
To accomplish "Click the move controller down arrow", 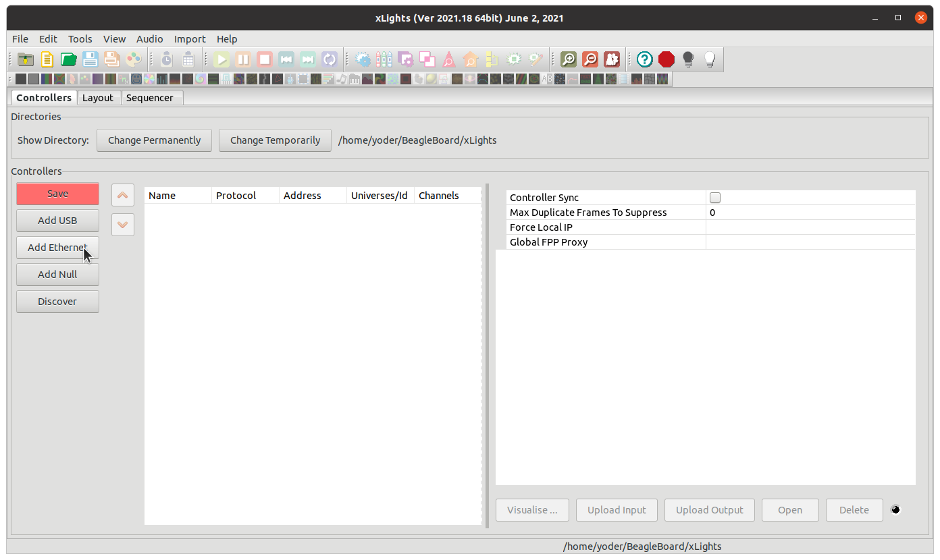I will [122, 225].
